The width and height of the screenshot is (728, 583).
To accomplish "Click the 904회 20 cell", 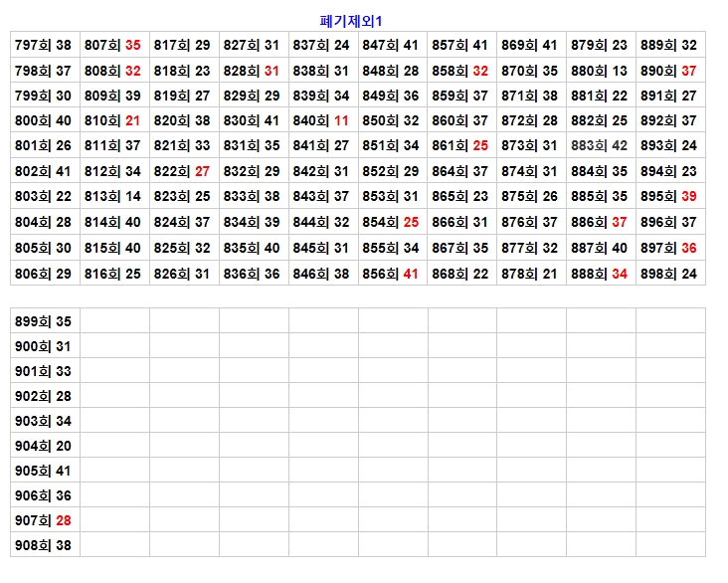I will (44, 446).
